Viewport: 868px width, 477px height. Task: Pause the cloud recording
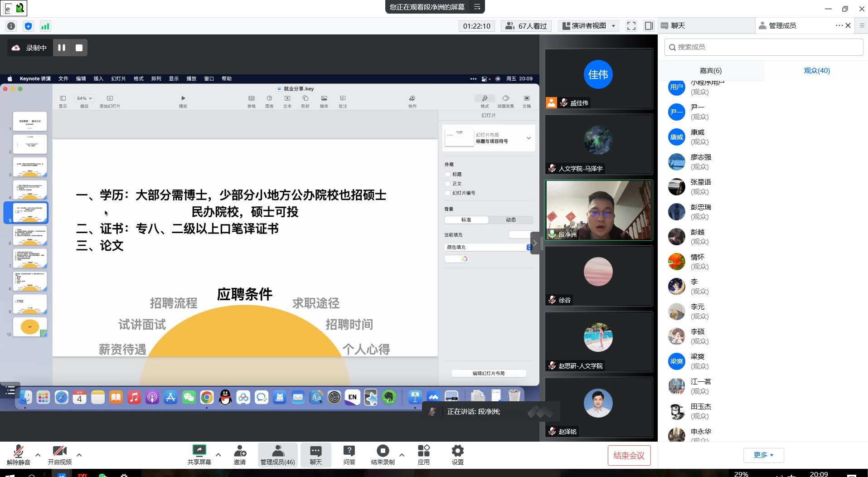[62, 48]
